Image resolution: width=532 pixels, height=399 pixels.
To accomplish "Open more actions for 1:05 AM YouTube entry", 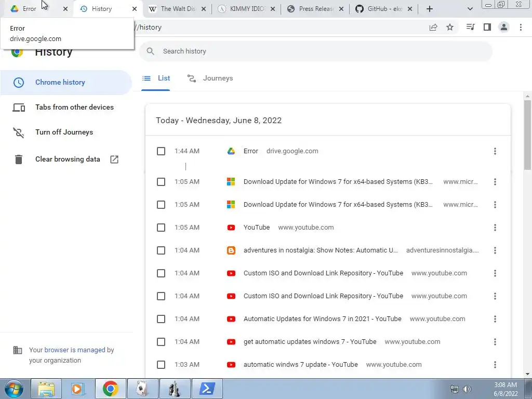I will 495,228.
